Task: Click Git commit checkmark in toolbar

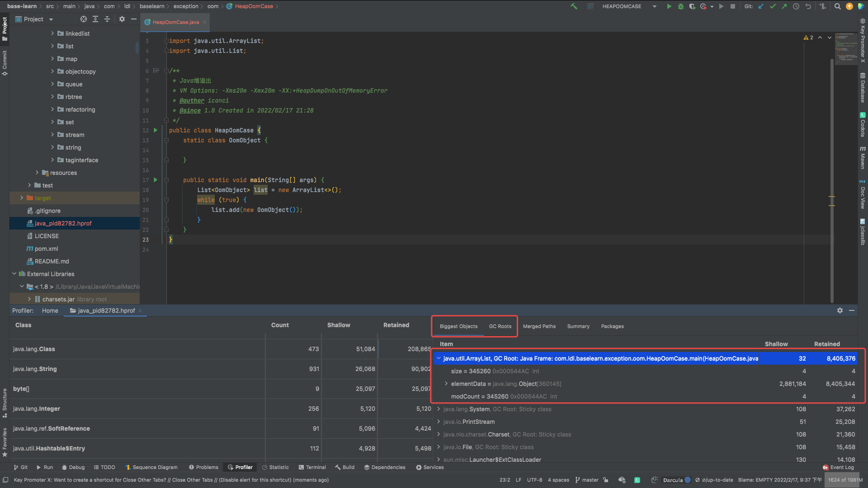Action: 773,6
